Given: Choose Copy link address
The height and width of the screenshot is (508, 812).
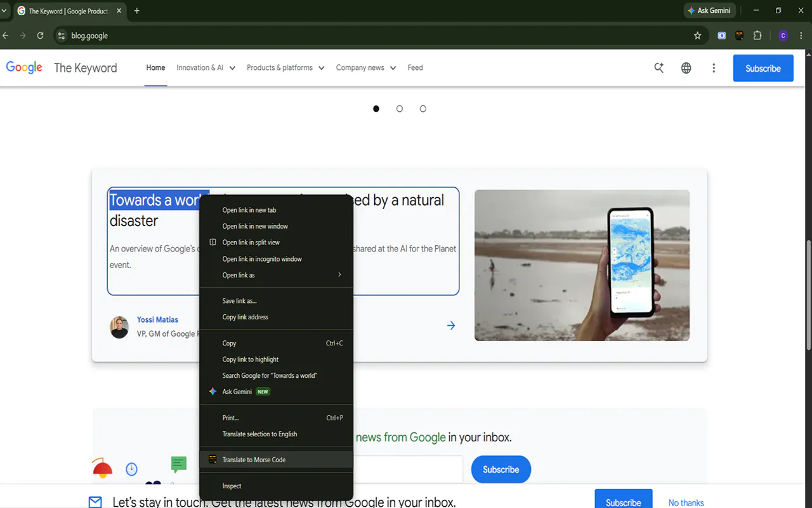Looking at the screenshot, I should (276, 317).
